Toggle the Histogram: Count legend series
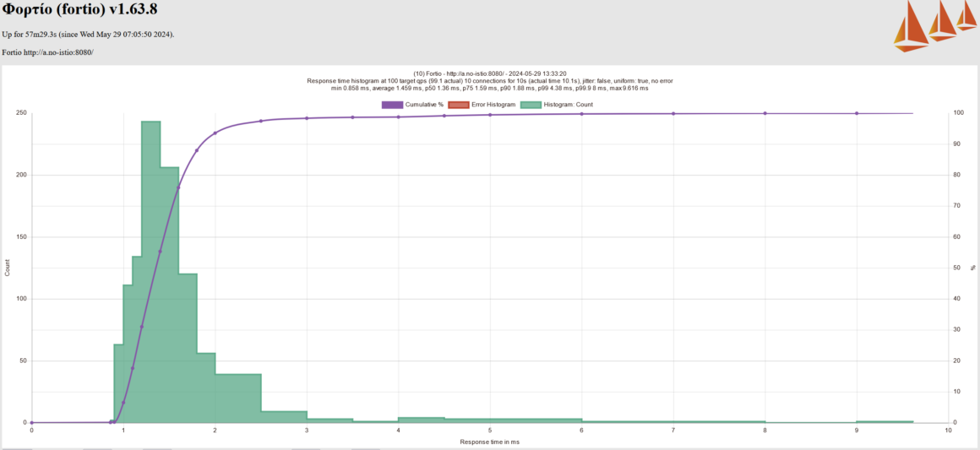 tap(556, 105)
